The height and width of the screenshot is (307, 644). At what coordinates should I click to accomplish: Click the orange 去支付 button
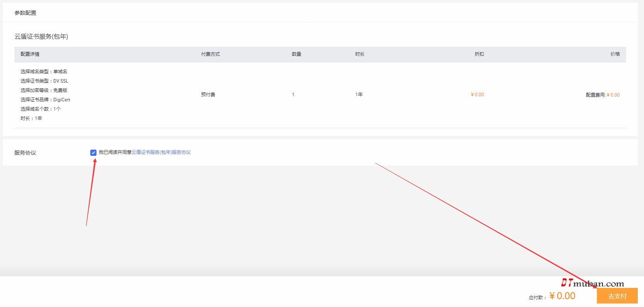(x=617, y=296)
